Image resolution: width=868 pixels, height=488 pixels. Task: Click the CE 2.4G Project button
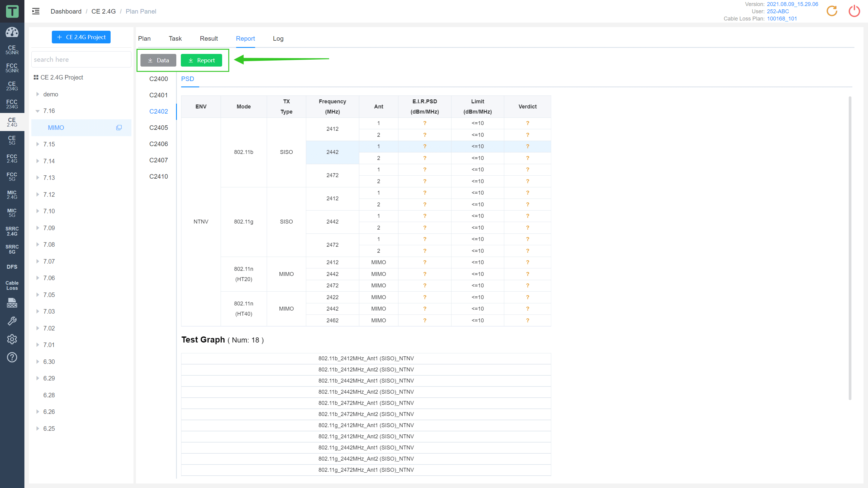coord(81,37)
